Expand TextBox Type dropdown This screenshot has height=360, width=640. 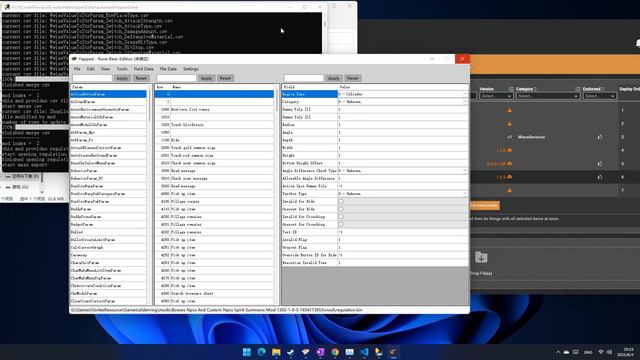[x=465, y=194]
